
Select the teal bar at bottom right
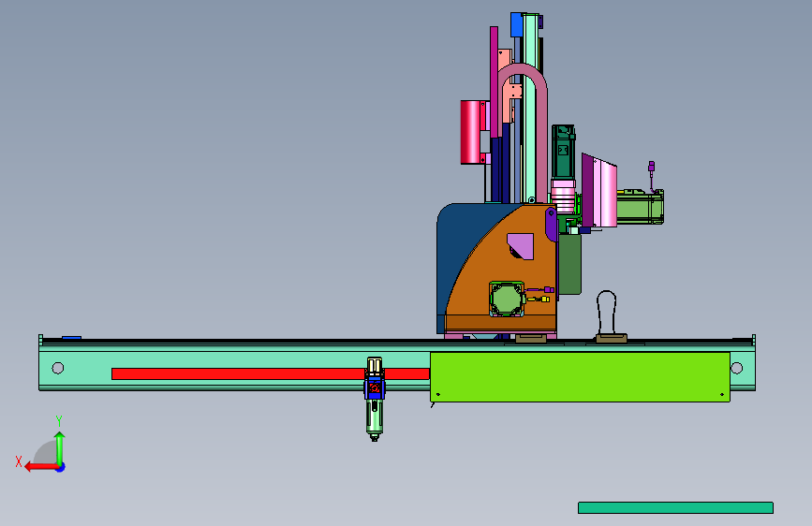[x=675, y=507]
